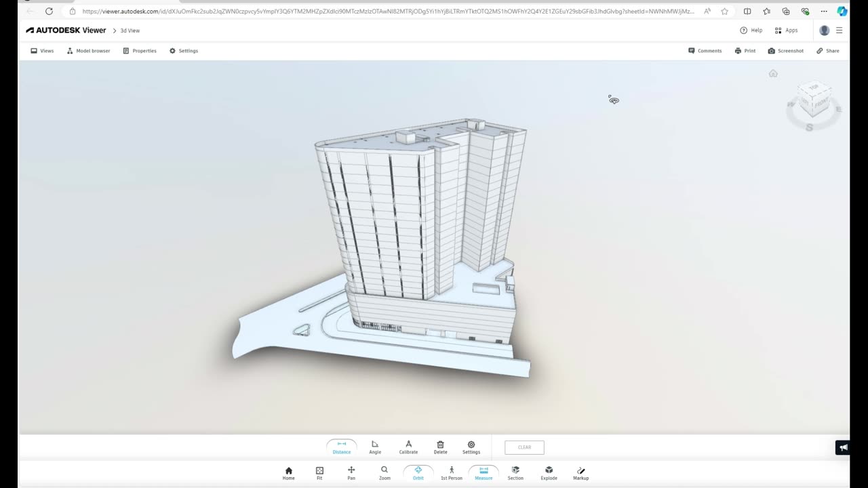The image size is (868, 488).
Task: Activate the Explode tool
Action: 549,473
